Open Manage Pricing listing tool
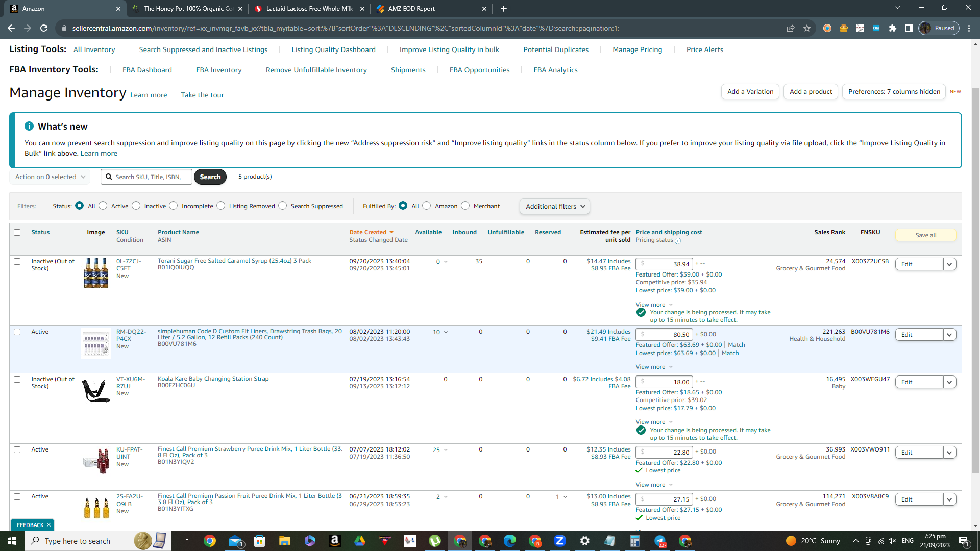This screenshot has width=980, height=551. (637, 49)
